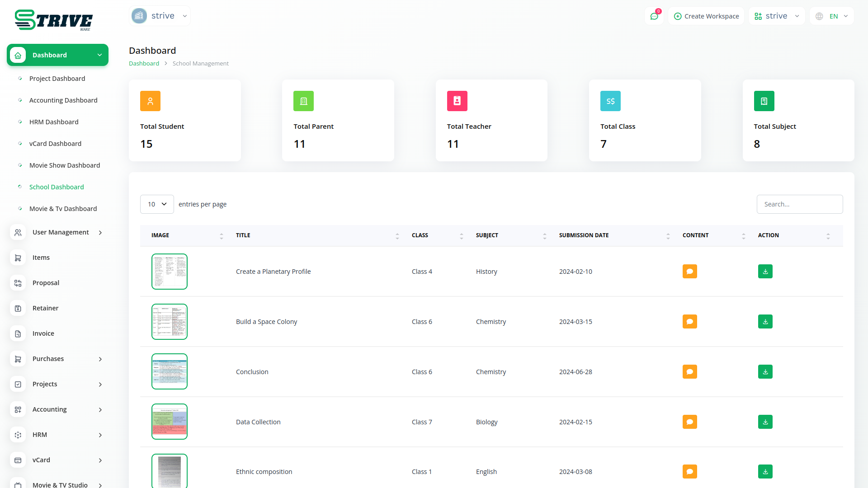868x488 pixels.
Task: Open HRM Dashboard menu item
Action: pos(54,122)
